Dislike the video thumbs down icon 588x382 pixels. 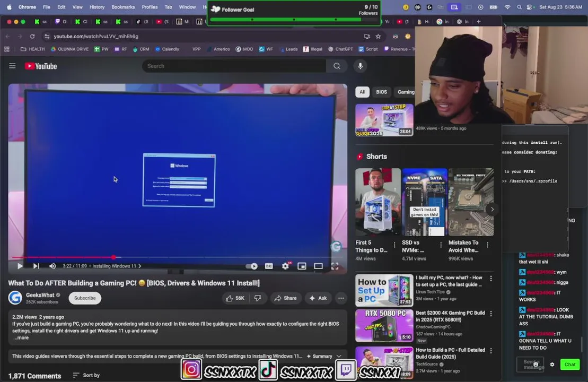click(x=258, y=298)
